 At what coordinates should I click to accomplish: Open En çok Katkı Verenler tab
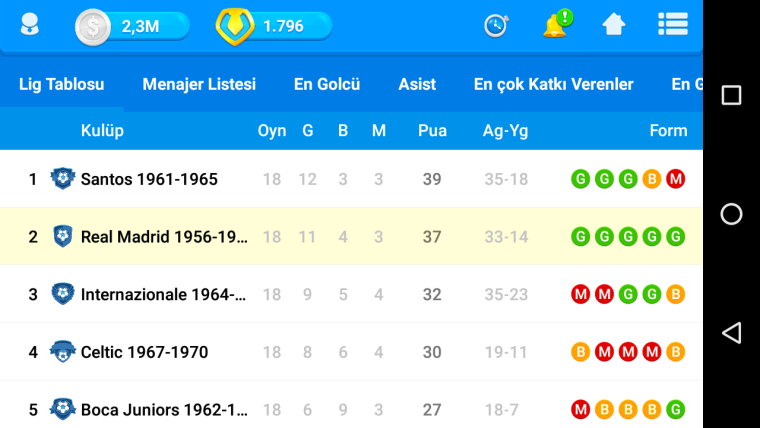click(x=553, y=84)
